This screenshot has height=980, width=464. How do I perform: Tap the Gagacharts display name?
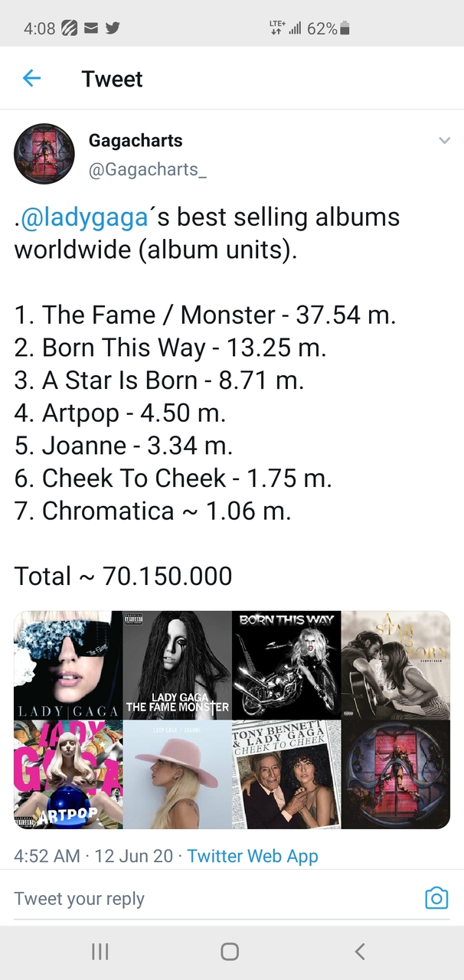click(136, 141)
